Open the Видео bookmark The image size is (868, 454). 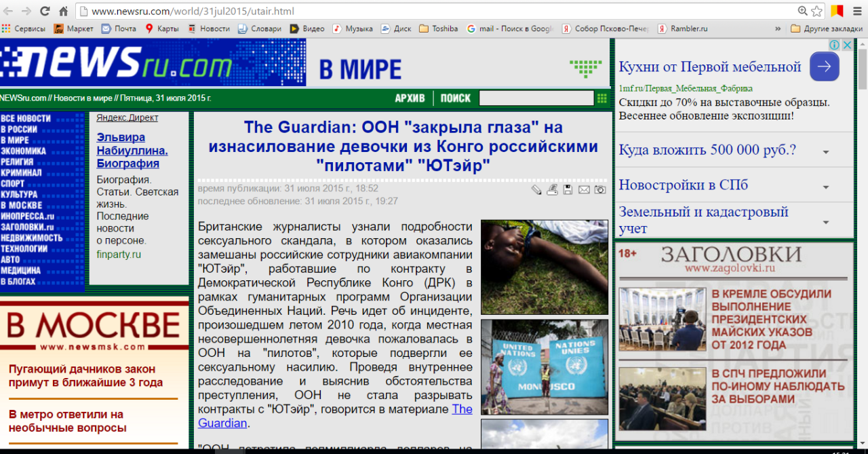(x=307, y=29)
